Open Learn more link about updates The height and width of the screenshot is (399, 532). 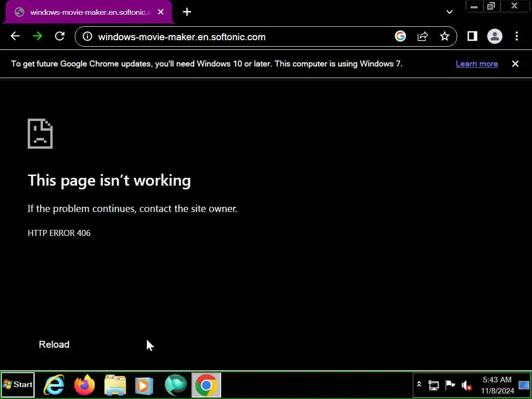tap(477, 64)
